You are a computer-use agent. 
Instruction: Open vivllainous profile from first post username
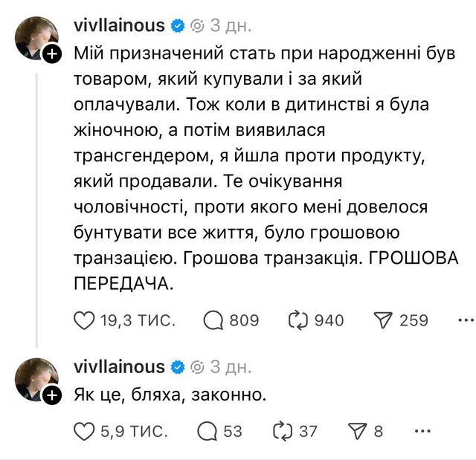pyautogui.click(x=120, y=26)
